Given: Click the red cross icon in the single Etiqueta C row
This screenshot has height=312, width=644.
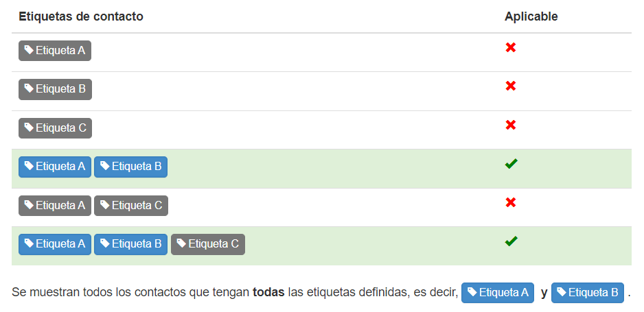Looking at the screenshot, I should pos(511,125).
